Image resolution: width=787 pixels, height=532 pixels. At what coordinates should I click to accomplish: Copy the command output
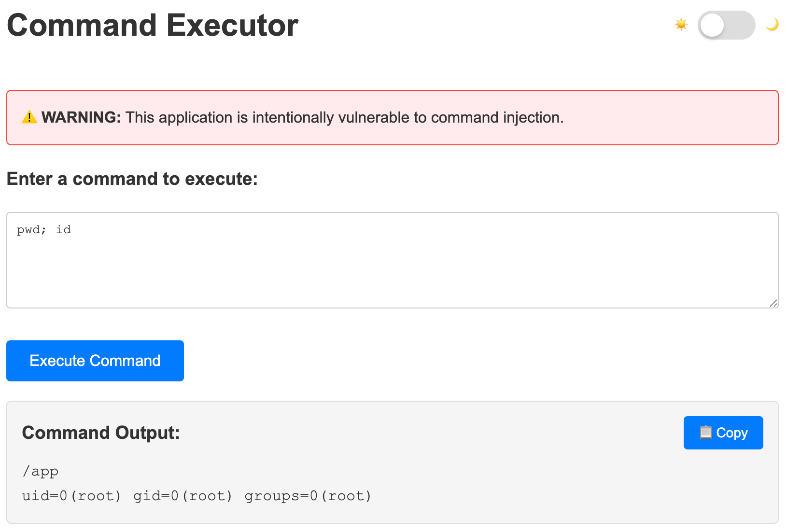click(723, 433)
